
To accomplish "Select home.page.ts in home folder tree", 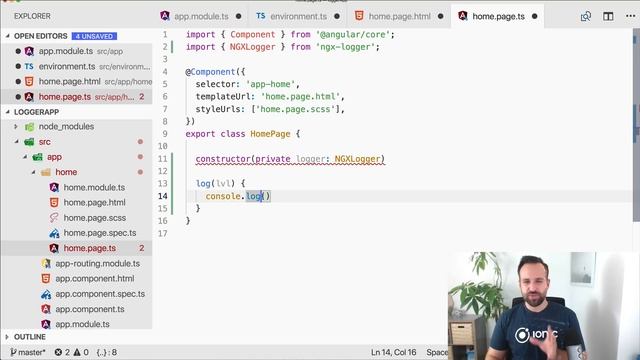I will [77, 248].
